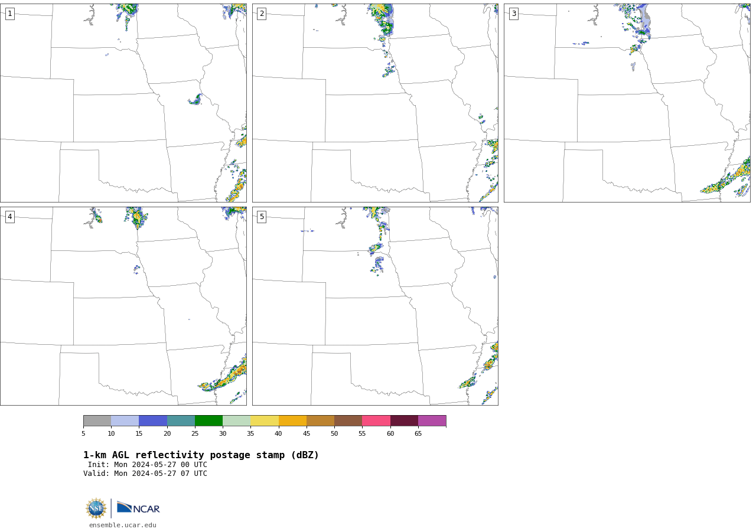Viewport: 756px width, 532px height.
Task: Open ensemble member 3 reflectivity map
Action: pos(627,103)
